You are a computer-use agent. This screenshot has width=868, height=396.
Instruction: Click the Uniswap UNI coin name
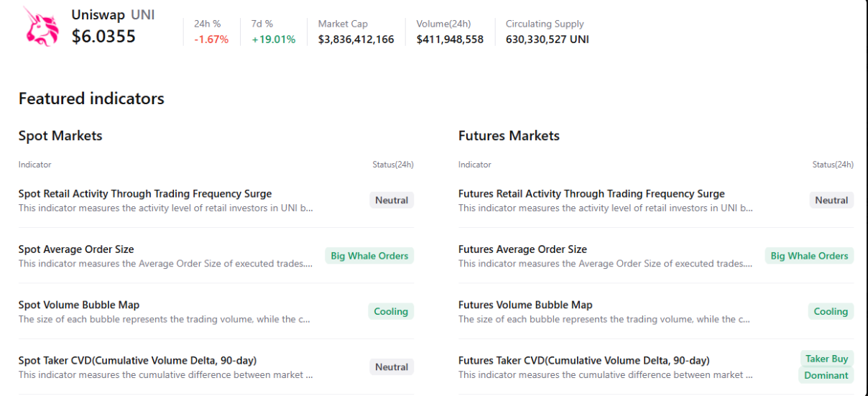click(113, 15)
